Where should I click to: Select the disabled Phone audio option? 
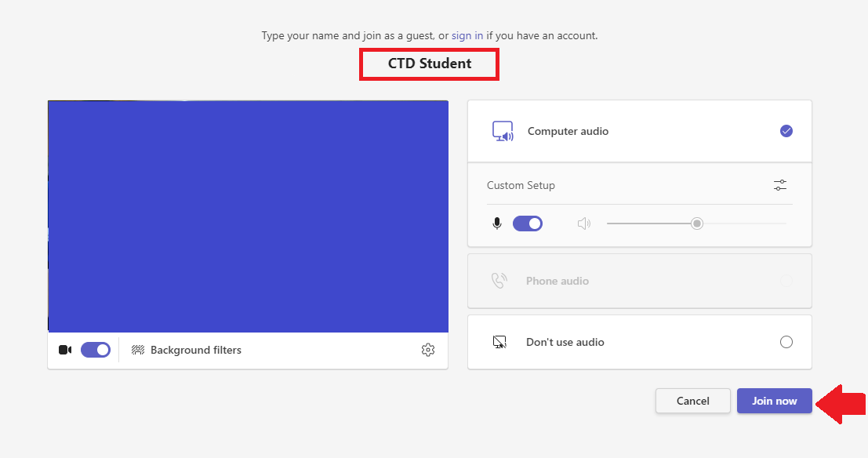point(639,281)
